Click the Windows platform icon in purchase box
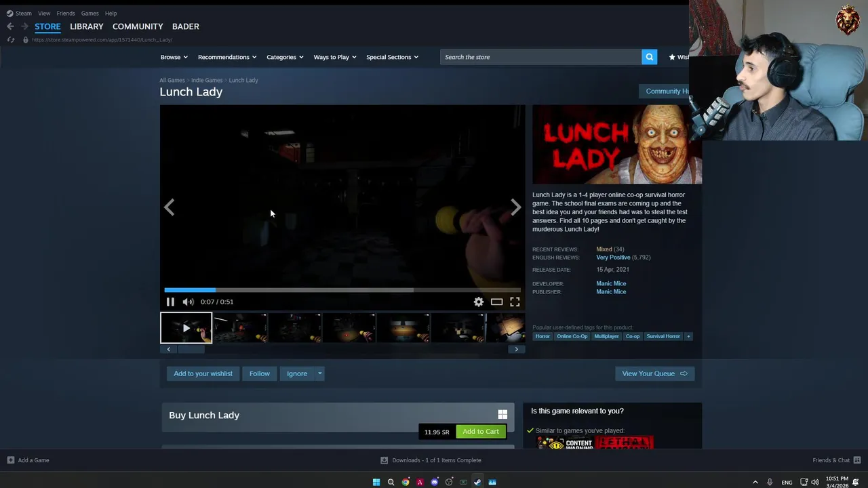The image size is (868, 488). (x=502, y=414)
